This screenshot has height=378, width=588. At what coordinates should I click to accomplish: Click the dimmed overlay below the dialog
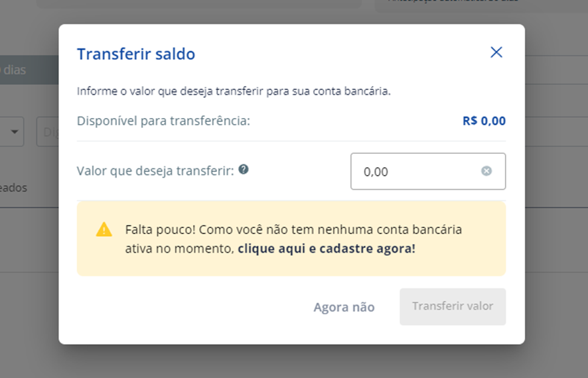tap(292, 361)
